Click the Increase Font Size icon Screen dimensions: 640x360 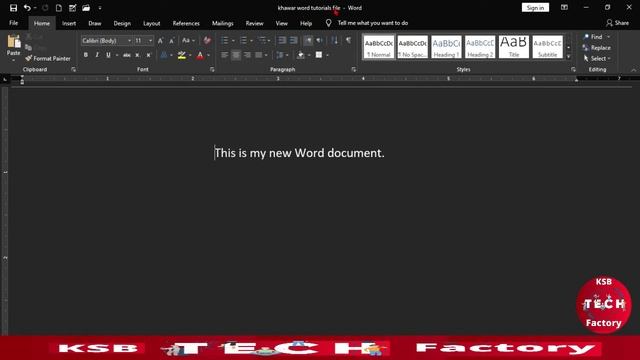click(x=160, y=40)
